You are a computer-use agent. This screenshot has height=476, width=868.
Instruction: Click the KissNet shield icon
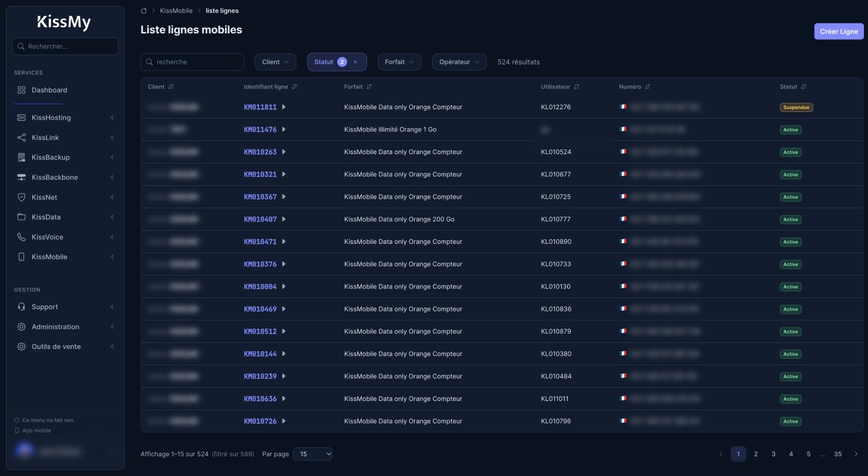[x=22, y=198]
